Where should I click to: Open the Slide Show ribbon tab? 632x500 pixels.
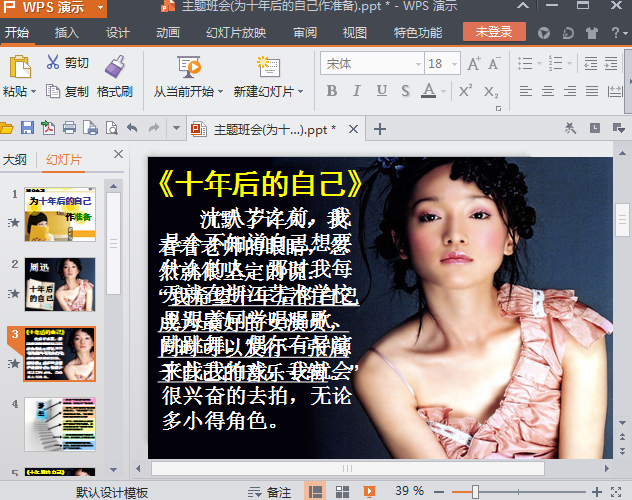(x=236, y=33)
